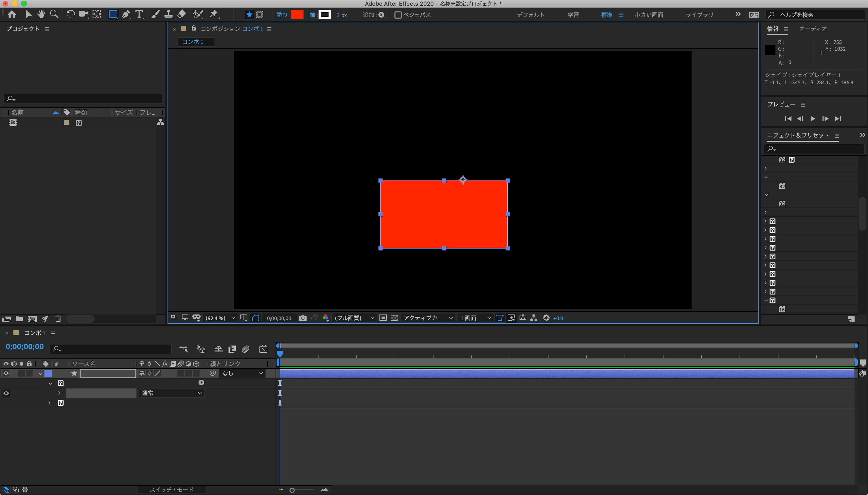Open the 通常 blend mode dropdown
Viewport: 868px width, 495px height.
coord(171,393)
